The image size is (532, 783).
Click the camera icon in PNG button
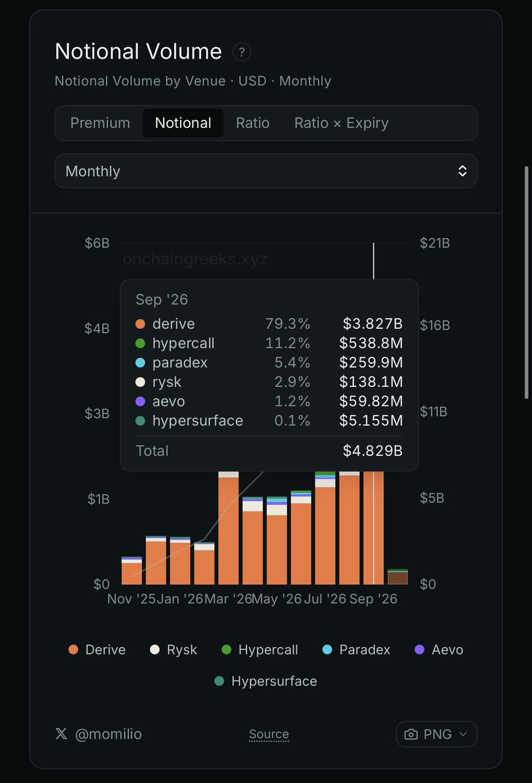coord(411,735)
